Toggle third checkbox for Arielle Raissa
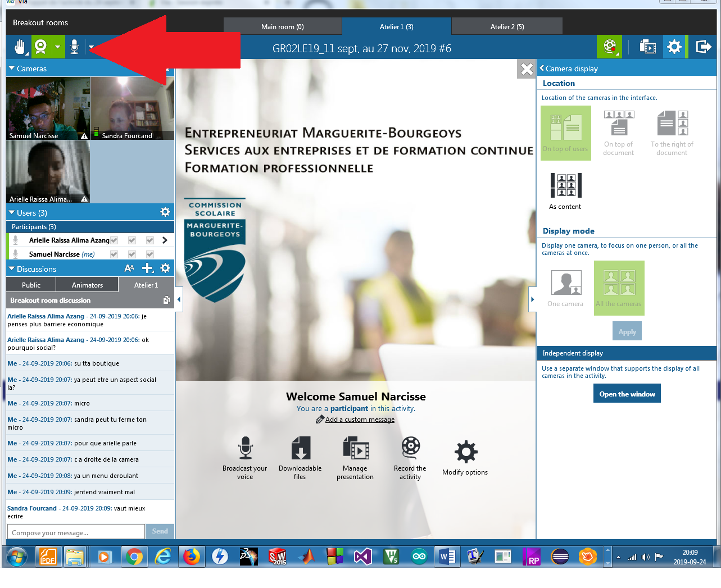Screen dimensions: 721x588 pyautogui.click(x=150, y=240)
